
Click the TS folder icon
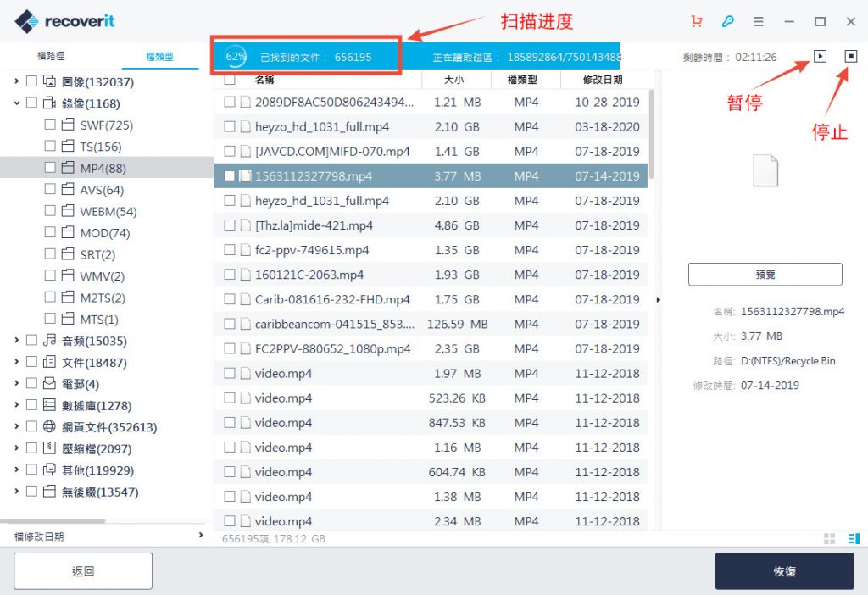[68, 146]
